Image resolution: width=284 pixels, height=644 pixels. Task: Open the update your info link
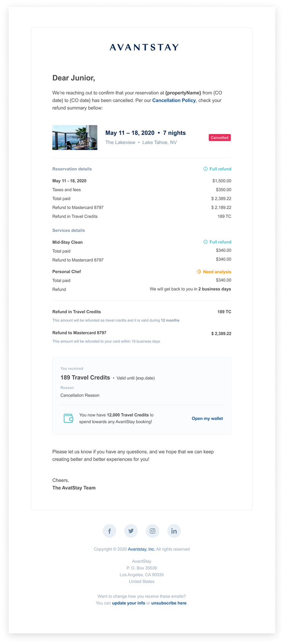point(129,603)
